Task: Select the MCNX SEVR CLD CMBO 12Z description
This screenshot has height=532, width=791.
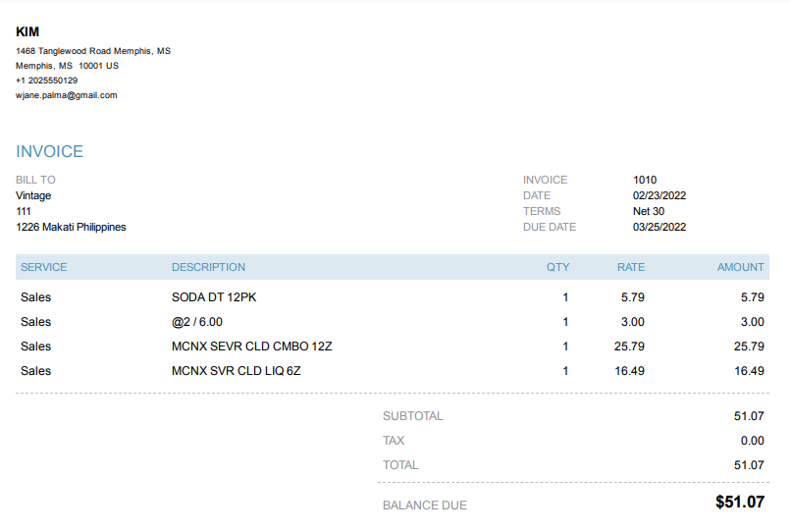Action: point(252,346)
